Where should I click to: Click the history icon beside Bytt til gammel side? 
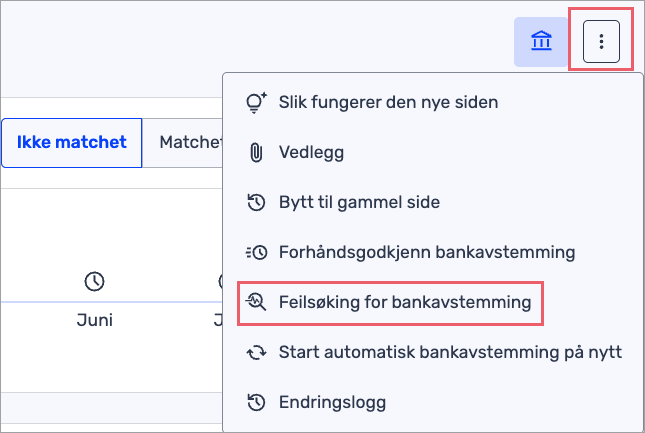[x=256, y=202]
